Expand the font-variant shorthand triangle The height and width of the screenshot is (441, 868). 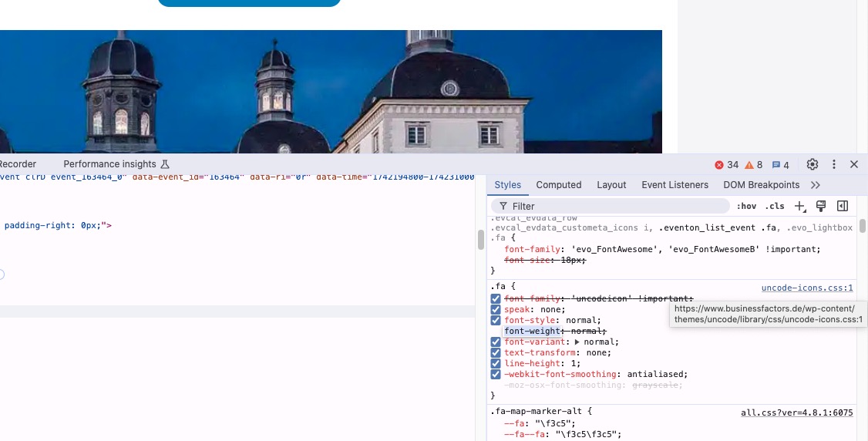[x=577, y=342]
